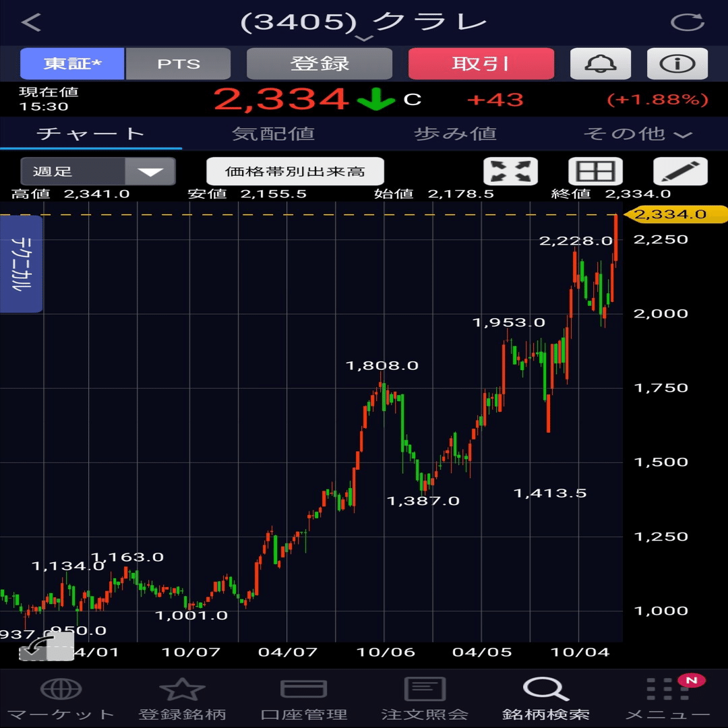
Task: Tap the 2,228.0 high label
Action: pos(576,241)
